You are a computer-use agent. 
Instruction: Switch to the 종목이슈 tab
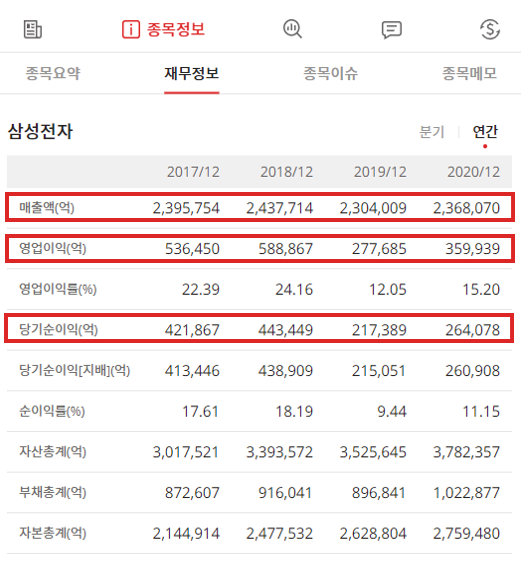331,73
